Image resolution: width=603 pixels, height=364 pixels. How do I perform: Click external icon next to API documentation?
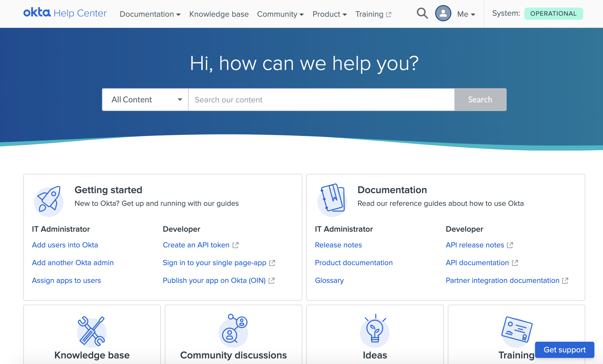click(x=515, y=263)
